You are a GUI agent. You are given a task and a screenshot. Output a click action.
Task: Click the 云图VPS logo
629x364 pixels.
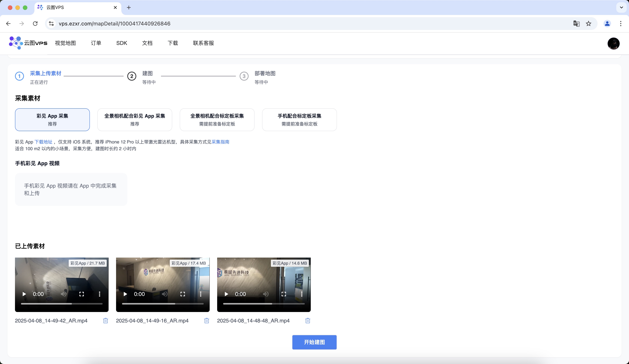point(28,43)
